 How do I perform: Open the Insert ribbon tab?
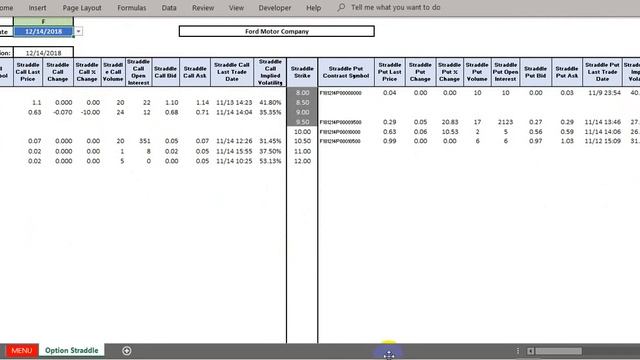(x=37, y=8)
